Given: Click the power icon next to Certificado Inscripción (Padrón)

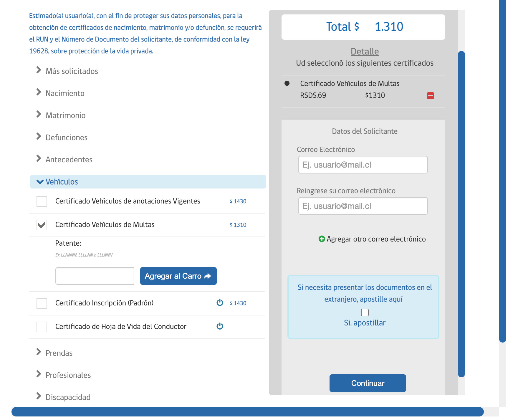Looking at the screenshot, I should pos(220,303).
